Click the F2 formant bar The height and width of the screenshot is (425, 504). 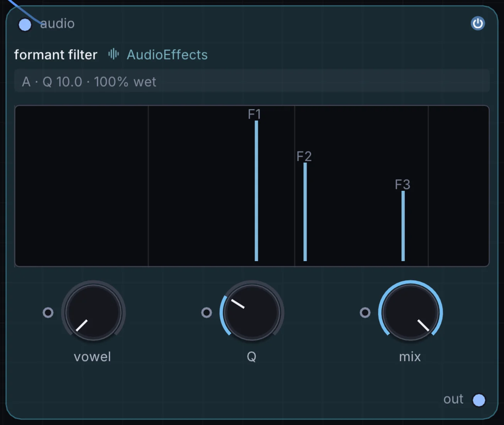[x=305, y=212]
